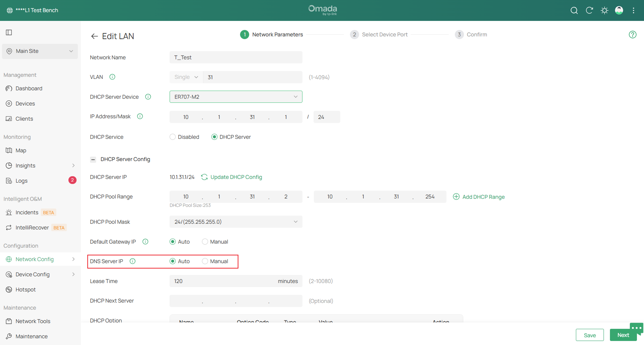Click the back arrow beside Edit LAN
The width and height of the screenshot is (644, 345).
(94, 36)
